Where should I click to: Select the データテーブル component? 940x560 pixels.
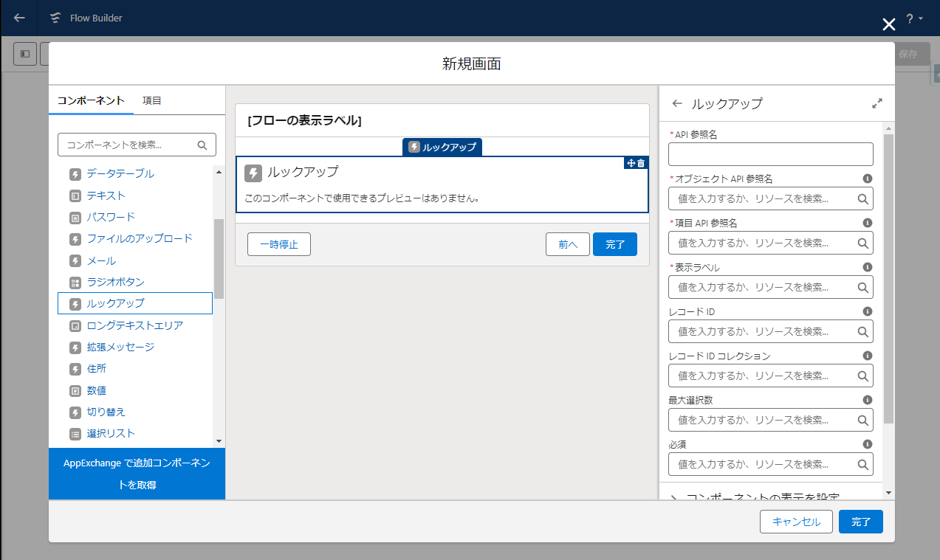120,174
